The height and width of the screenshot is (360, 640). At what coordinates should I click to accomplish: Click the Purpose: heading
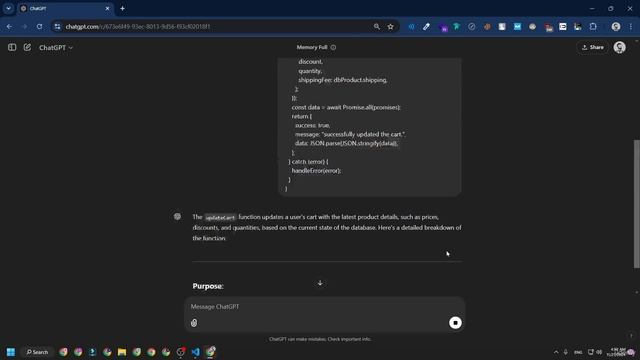(208, 286)
